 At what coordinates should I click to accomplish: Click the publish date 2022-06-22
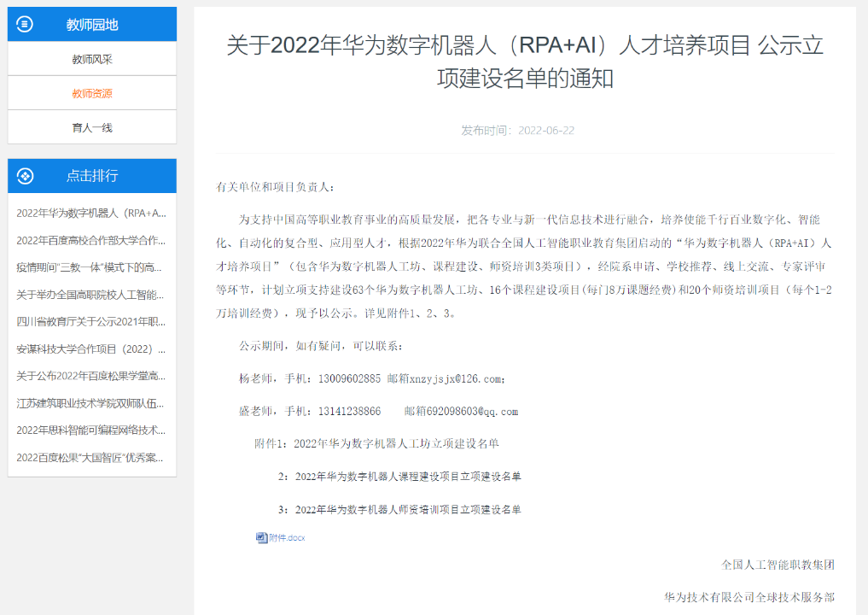point(546,130)
